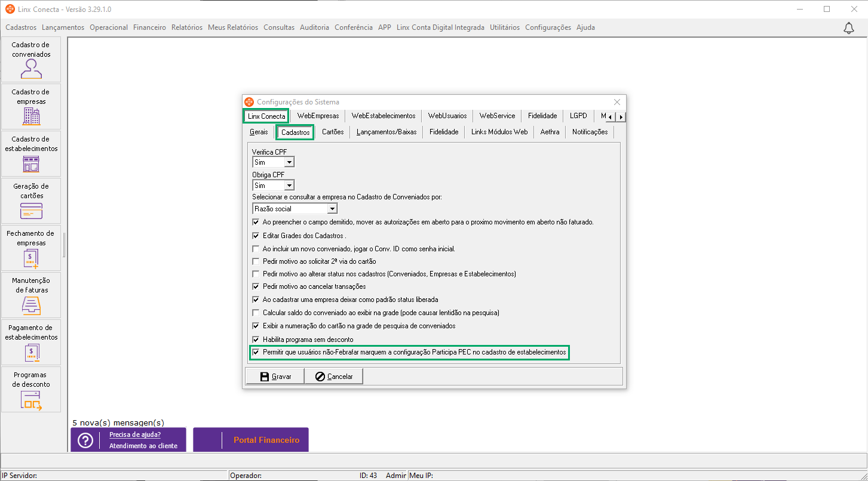Check Pedir motivo ao solicitar 2ª via
868x481 pixels.
256,261
